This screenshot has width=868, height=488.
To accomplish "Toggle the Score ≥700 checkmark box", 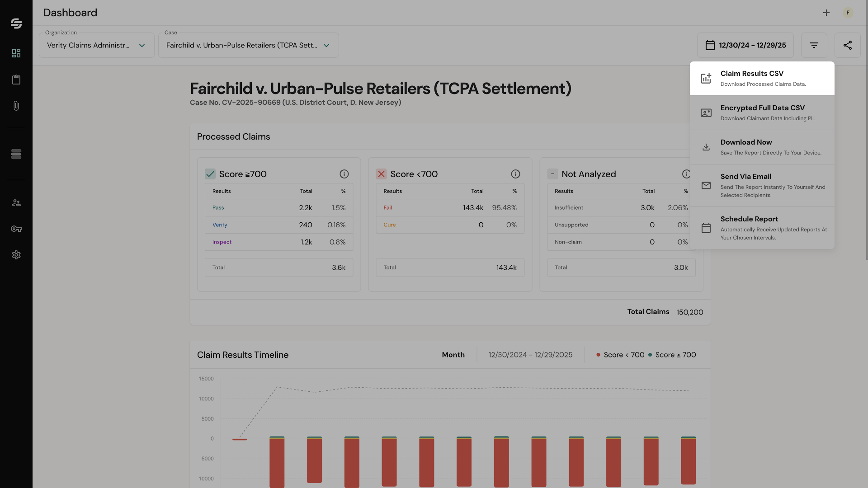I will tap(210, 174).
